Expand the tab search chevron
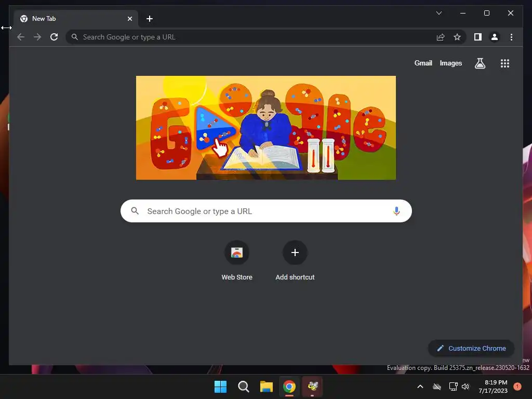This screenshot has width=532, height=399. point(438,13)
